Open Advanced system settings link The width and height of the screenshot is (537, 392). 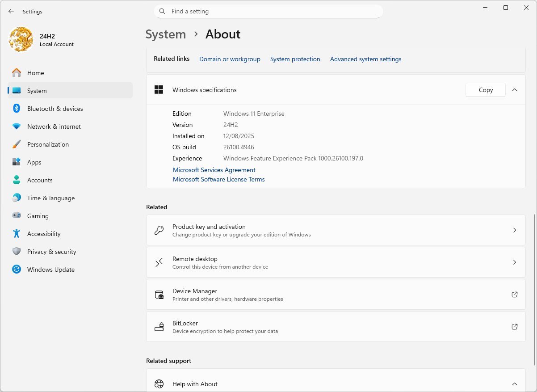pyautogui.click(x=365, y=59)
